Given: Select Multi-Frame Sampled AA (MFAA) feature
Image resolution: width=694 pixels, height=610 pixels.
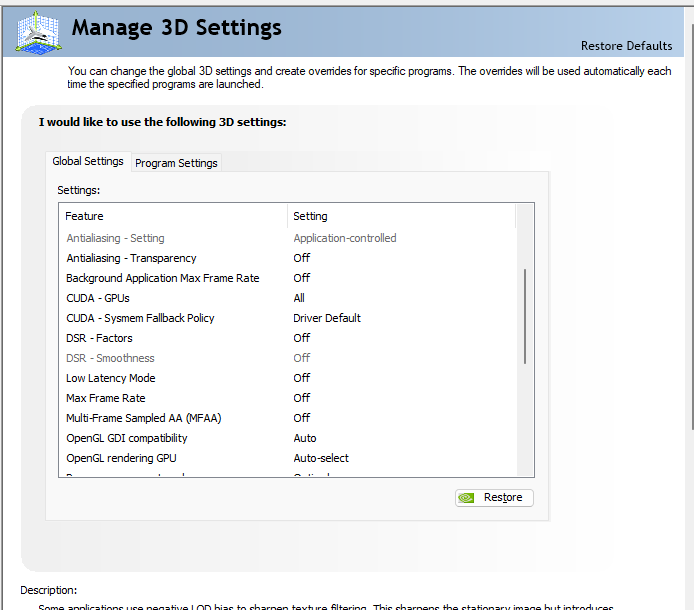Looking at the screenshot, I should click(x=144, y=418).
